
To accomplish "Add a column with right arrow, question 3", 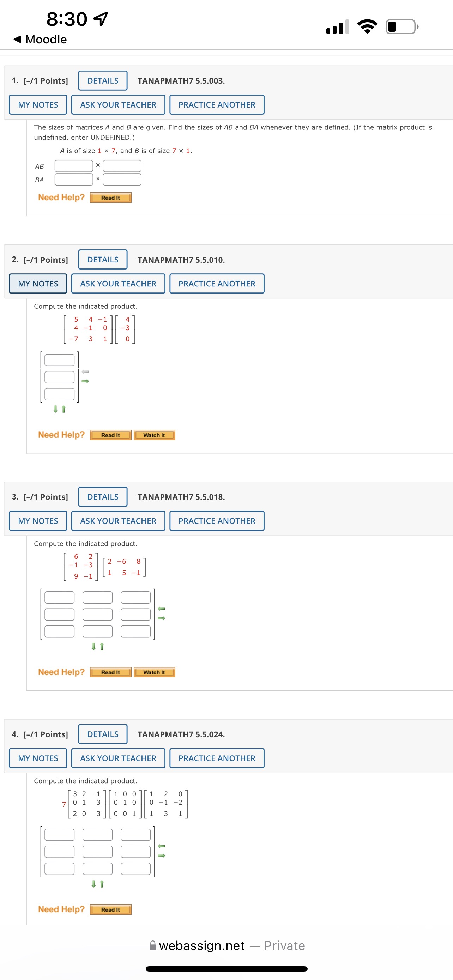I will (161, 618).
